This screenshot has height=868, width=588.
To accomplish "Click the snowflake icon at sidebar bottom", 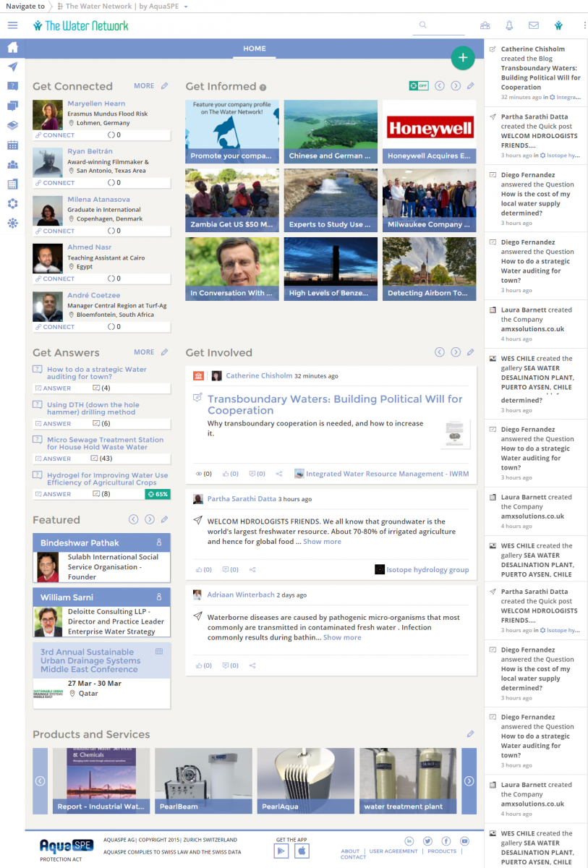I will click(x=12, y=224).
